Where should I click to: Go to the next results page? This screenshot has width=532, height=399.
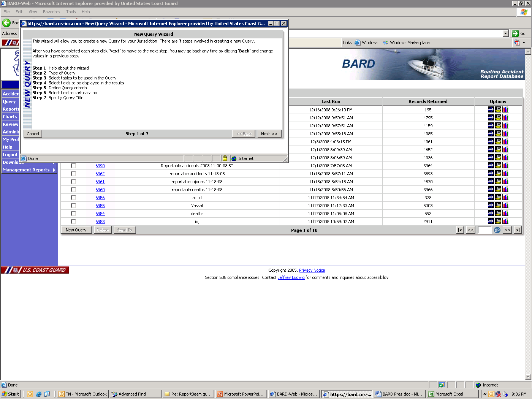507,230
